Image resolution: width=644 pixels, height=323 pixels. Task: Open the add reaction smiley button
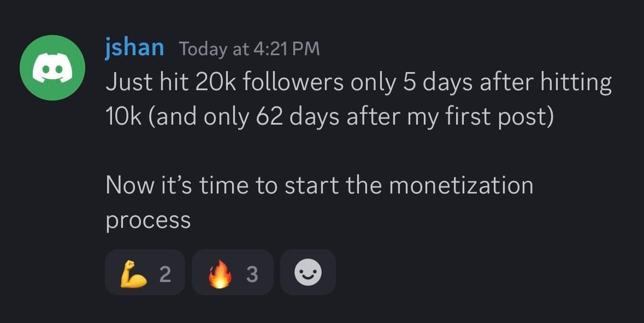pos(308,272)
